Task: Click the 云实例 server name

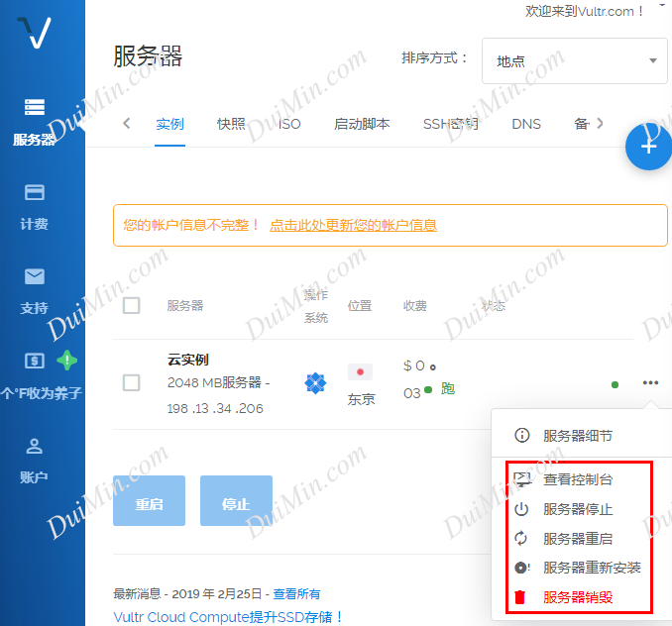Action: pos(187,360)
